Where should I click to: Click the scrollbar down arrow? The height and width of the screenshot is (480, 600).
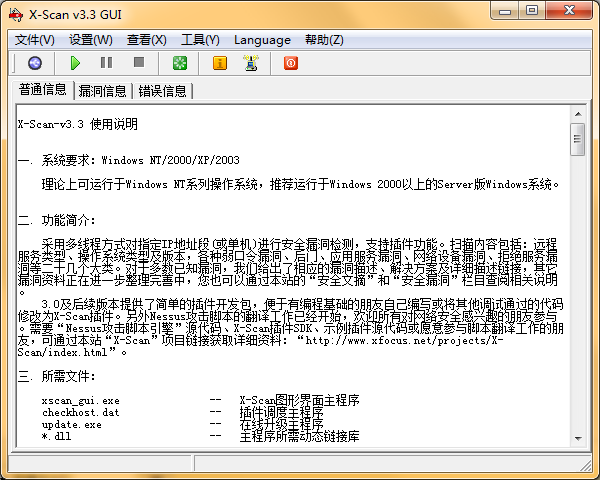pyautogui.click(x=578, y=439)
